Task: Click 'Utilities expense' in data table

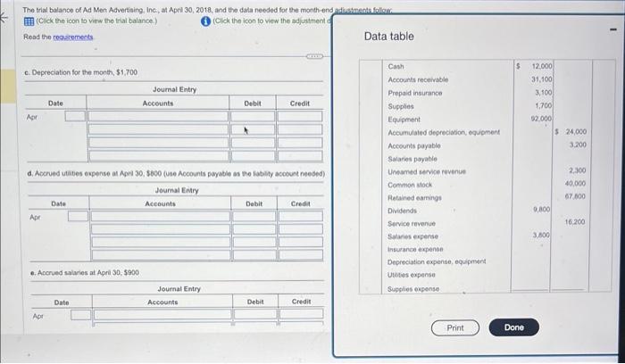Action: tap(412, 275)
